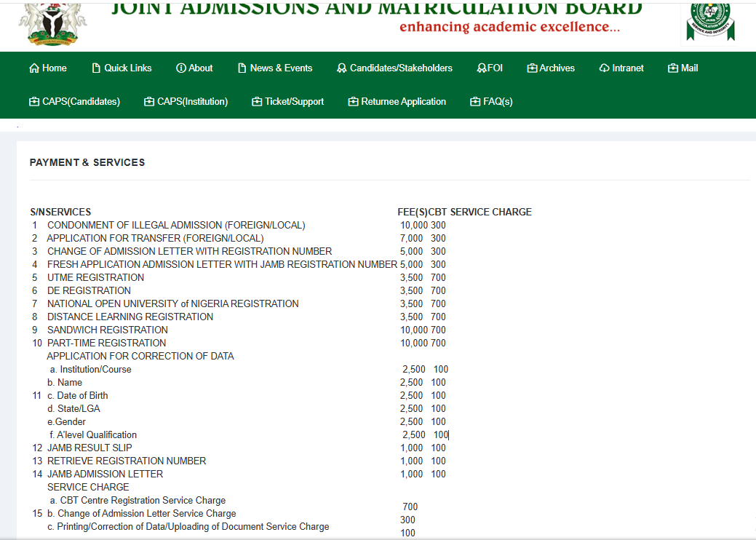Click the 'CBT SERVICE CHARGE' column header

coord(480,213)
